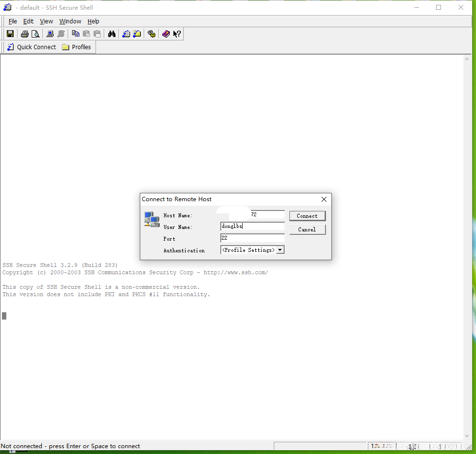Click the SSH application icon in title bar
The image size is (476, 454).
[7, 7]
